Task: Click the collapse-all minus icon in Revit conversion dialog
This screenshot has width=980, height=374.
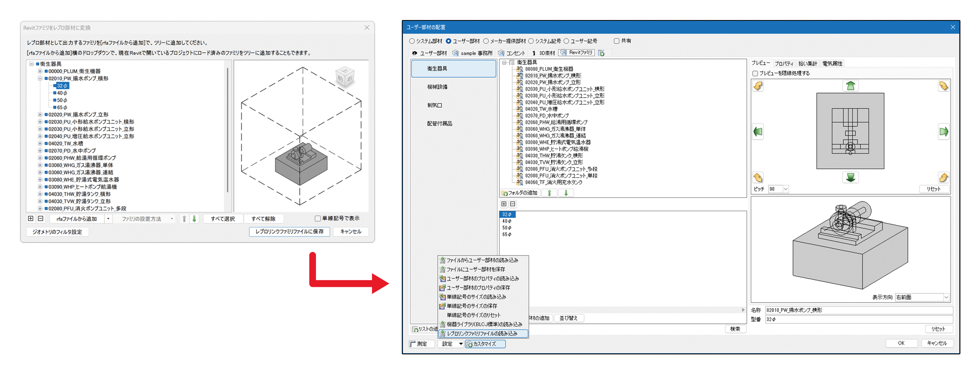Action: 40,219
